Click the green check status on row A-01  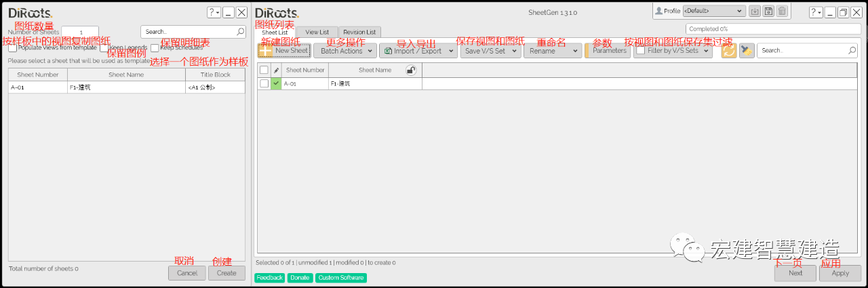(x=276, y=83)
